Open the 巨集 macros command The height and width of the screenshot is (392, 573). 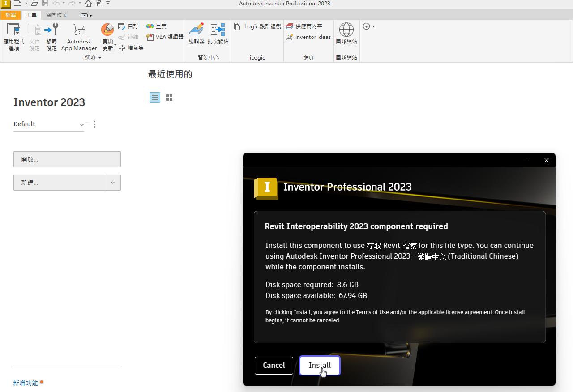point(156,26)
